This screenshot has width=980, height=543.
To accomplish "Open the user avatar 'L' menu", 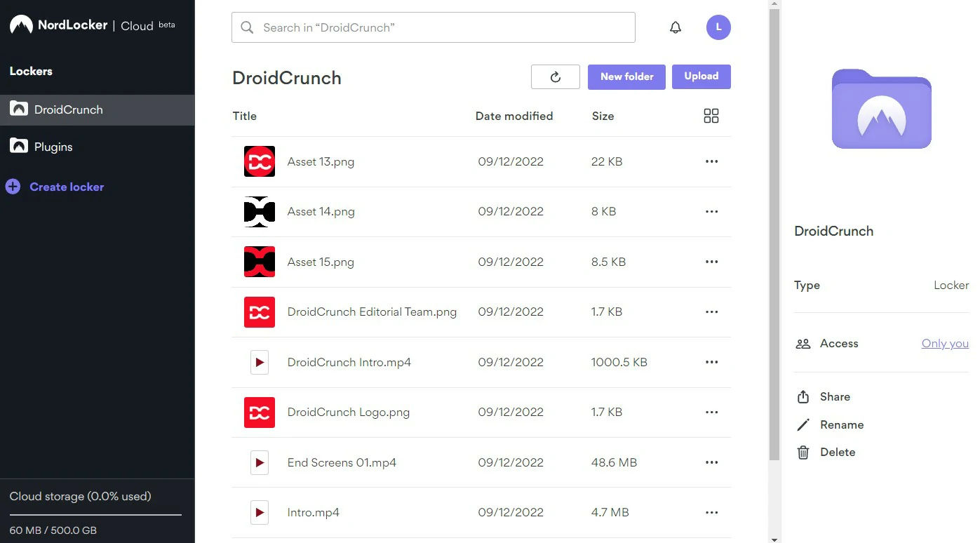I will click(x=718, y=27).
